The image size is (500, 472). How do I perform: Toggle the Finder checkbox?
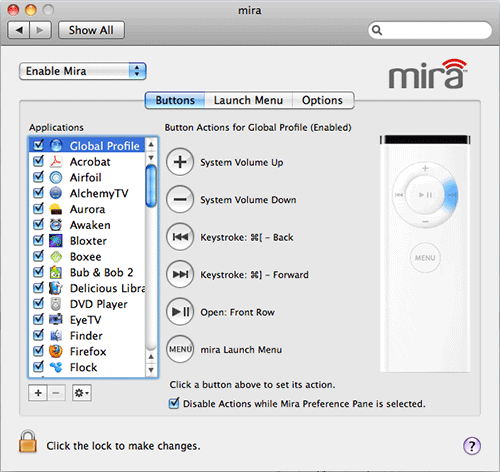pos(39,335)
